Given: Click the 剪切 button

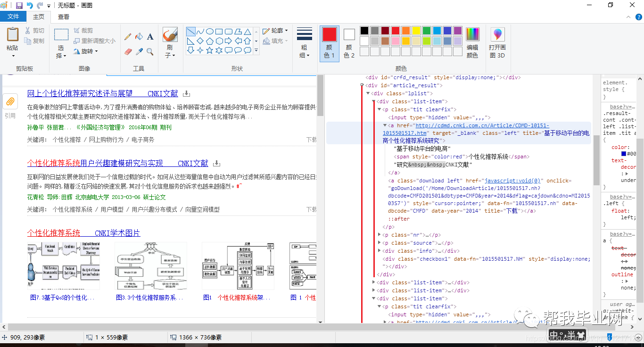Looking at the screenshot, I should point(34,31).
